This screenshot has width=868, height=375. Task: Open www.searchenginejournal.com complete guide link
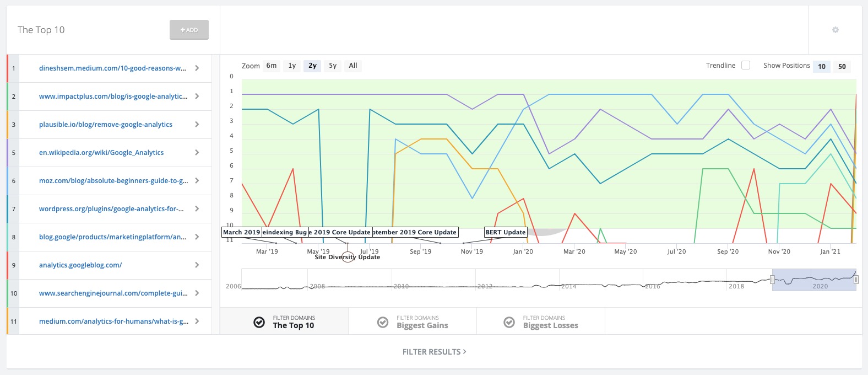pos(113,293)
